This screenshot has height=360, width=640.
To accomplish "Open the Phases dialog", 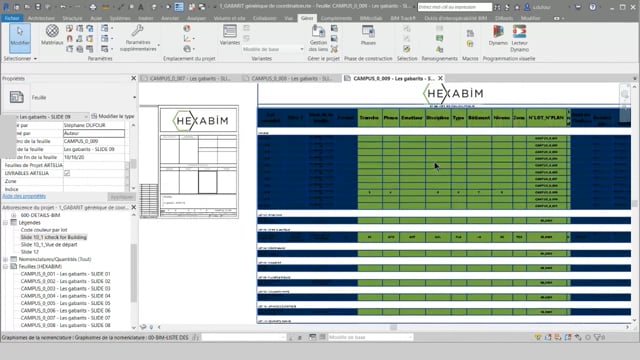I will (x=368, y=35).
